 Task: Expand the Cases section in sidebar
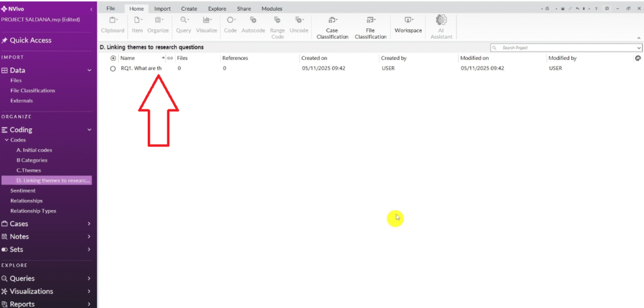pyautogui.click(x=89, y=224)
